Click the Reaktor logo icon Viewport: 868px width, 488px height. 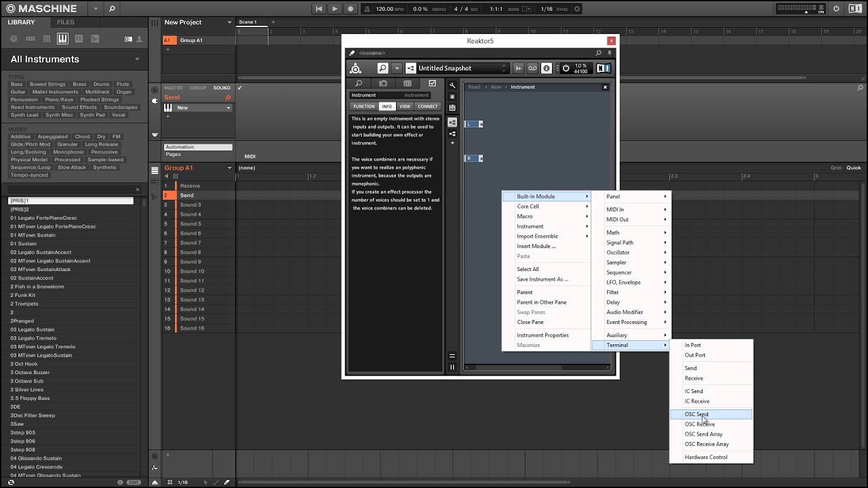355,68
